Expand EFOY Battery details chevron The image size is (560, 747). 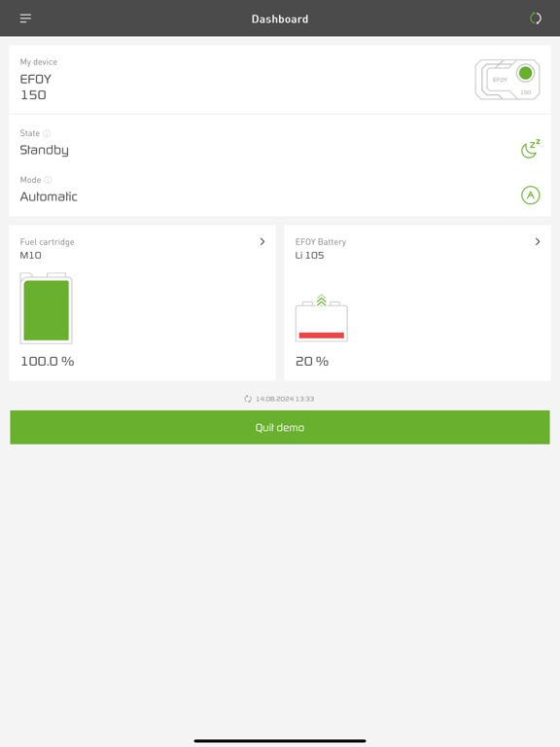[538, 241]
